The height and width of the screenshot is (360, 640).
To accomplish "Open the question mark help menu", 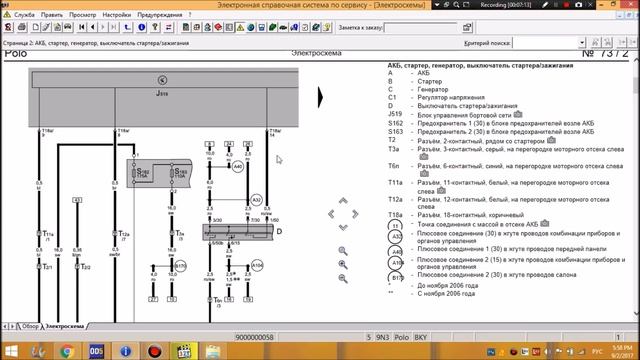I will pos(190,15).
